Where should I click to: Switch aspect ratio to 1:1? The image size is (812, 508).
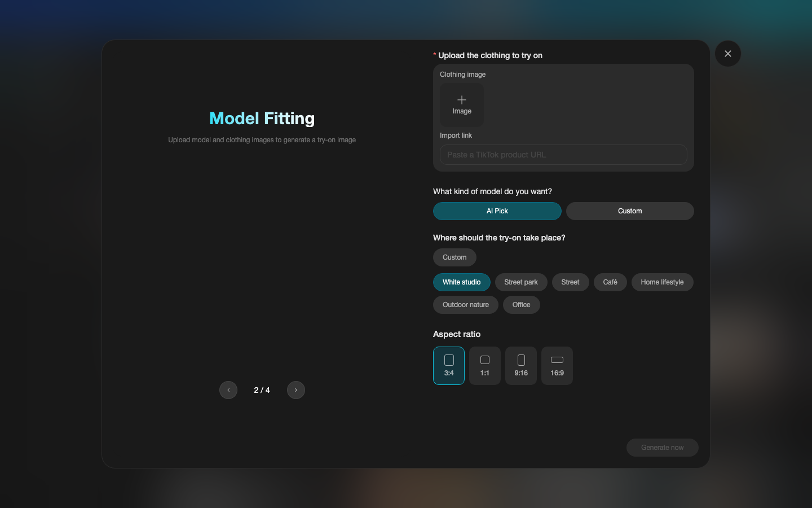485,366
